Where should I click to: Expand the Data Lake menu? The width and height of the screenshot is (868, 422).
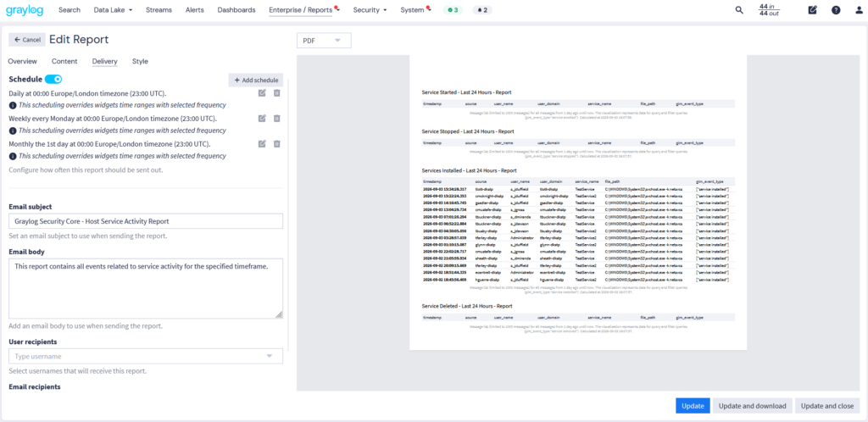113,10
